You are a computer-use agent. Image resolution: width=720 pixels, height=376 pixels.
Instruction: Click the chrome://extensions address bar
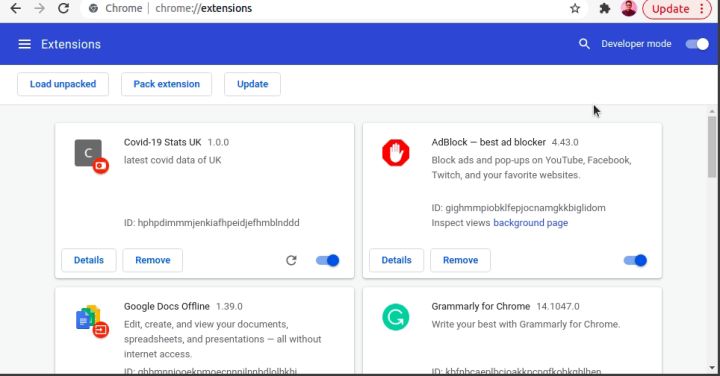[321, 8]
